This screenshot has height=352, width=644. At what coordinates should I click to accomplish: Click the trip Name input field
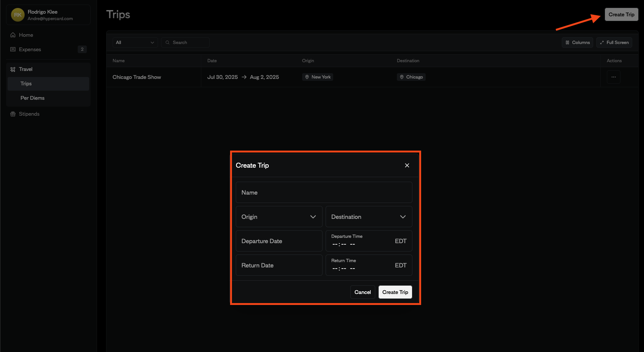[324, 192]
